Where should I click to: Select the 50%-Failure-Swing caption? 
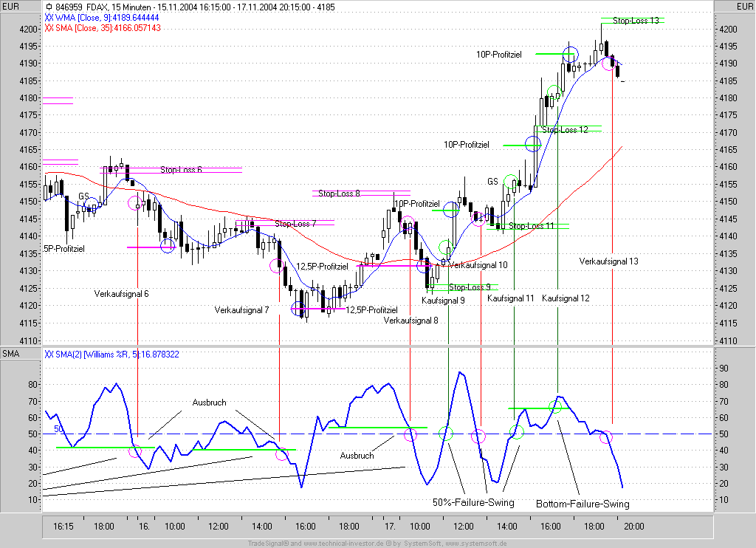coord(473,503)
